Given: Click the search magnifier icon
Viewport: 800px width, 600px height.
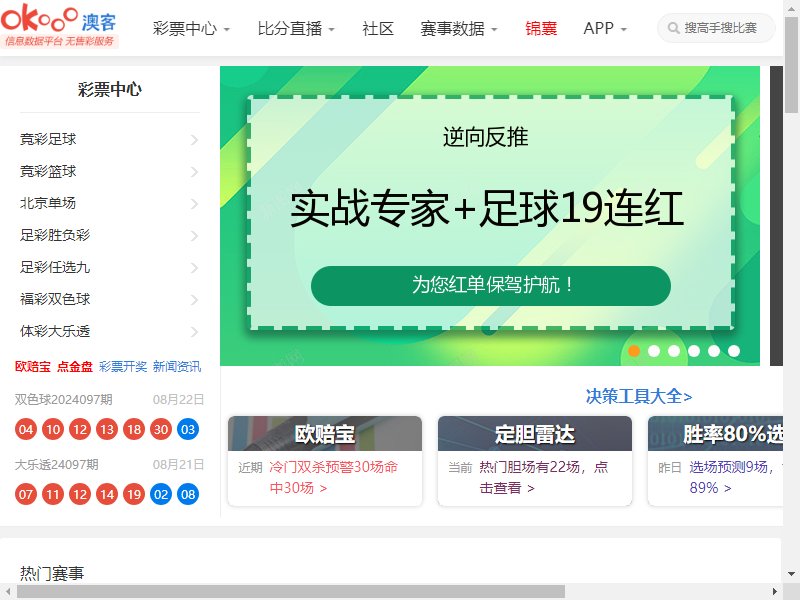Looking at the screenshot, I should coord(673,28).
